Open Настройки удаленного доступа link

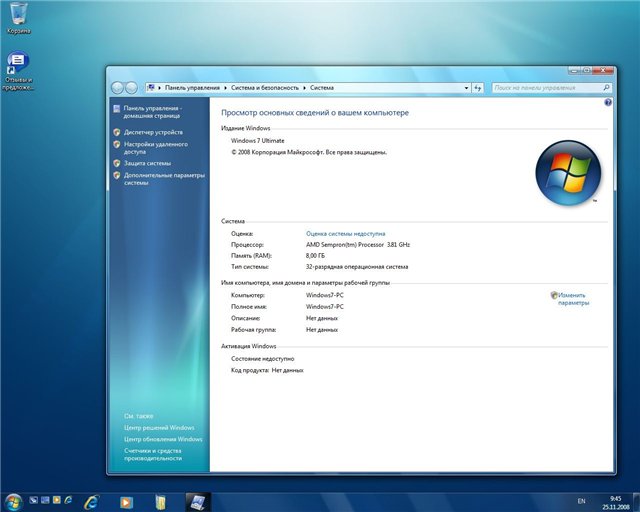[x=156, y=148]
